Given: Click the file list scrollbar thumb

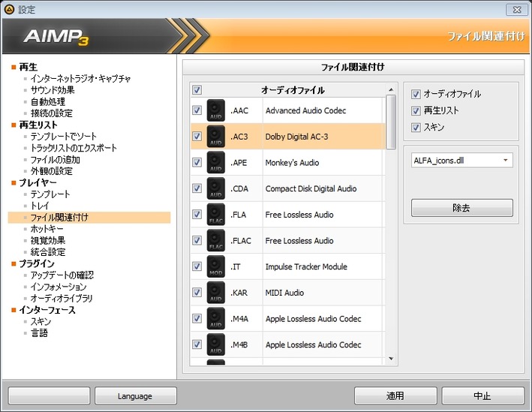Looking at the screenshot, I should coord(391,122).
